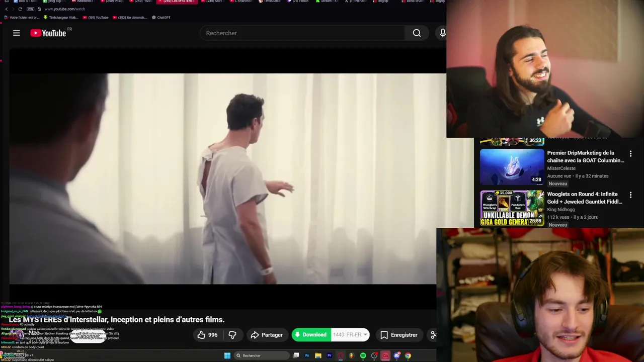Click the VPN badge in address bar
644x362 pixels.
pos(30,9)
